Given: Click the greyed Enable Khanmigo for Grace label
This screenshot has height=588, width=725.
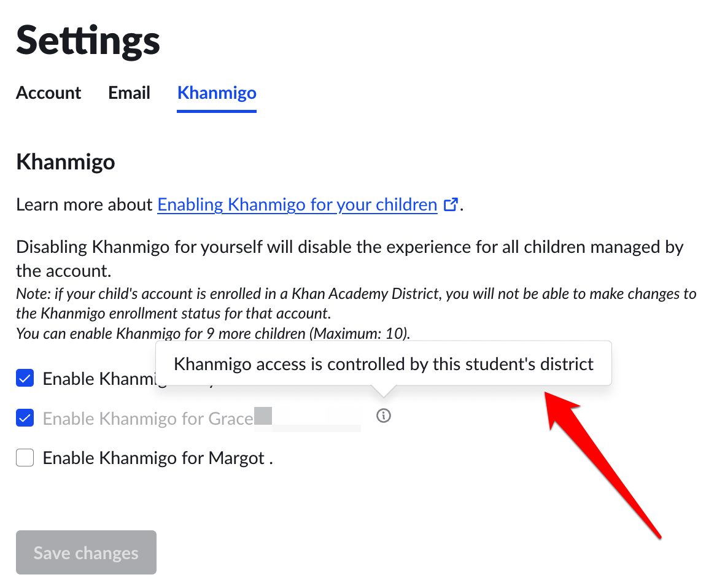Looking at the screenshot, I should coord(148,419).
